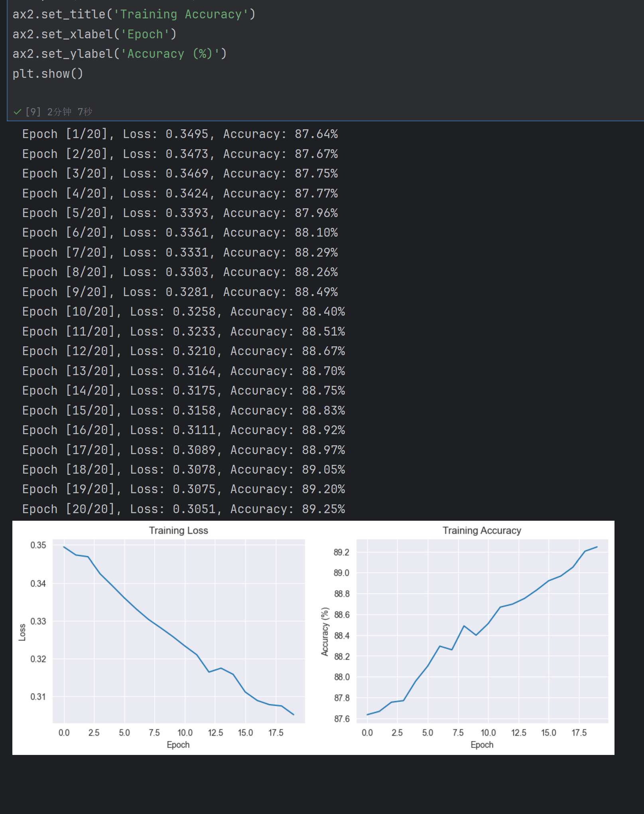Click the Epoch [20/20] output line

[183, 509]
